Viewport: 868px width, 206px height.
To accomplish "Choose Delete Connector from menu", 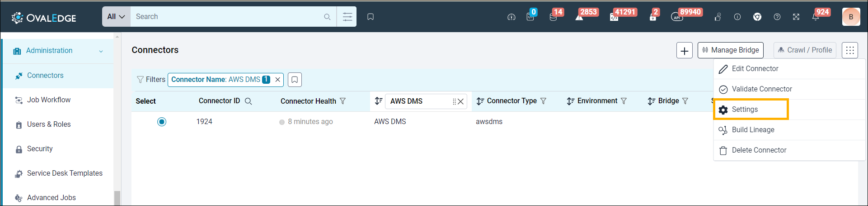I will (789, 150).
